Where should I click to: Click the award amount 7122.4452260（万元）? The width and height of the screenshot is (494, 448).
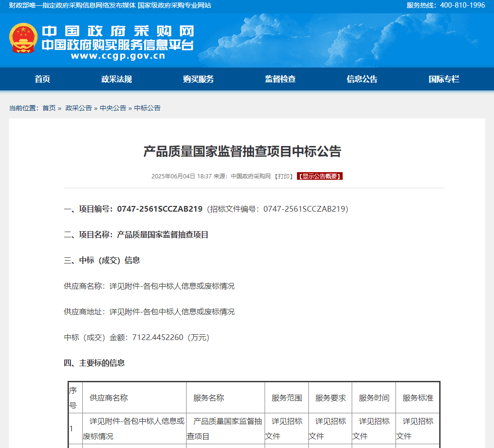coord(171,338)
